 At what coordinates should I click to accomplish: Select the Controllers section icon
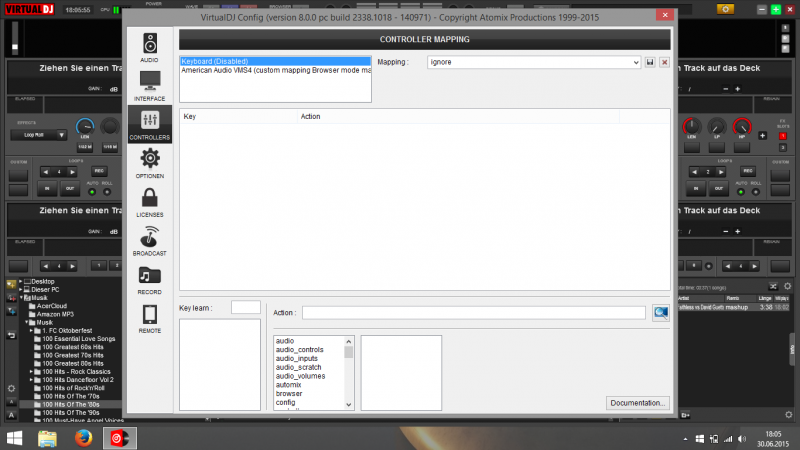[x=149, y=124]
